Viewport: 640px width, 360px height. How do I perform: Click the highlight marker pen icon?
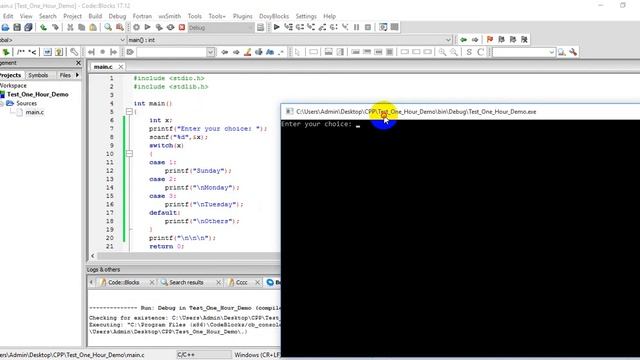247,52
